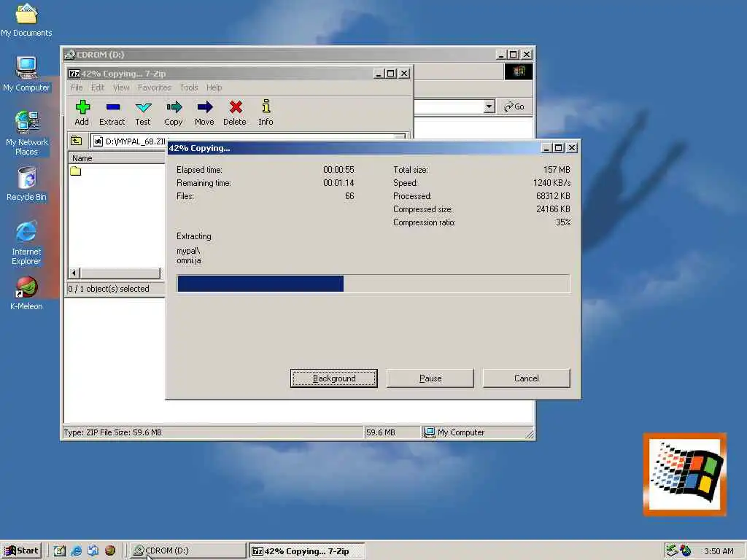This screenshot has height=560, width=747.
Task: Click the compression ratio value 35%
Action: pyautogui.click(x=563, y=222)
